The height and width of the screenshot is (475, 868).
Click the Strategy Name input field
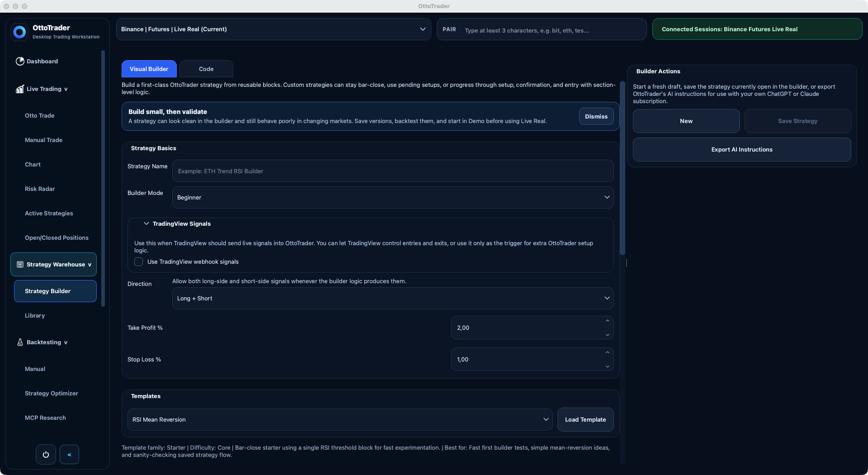393,171
